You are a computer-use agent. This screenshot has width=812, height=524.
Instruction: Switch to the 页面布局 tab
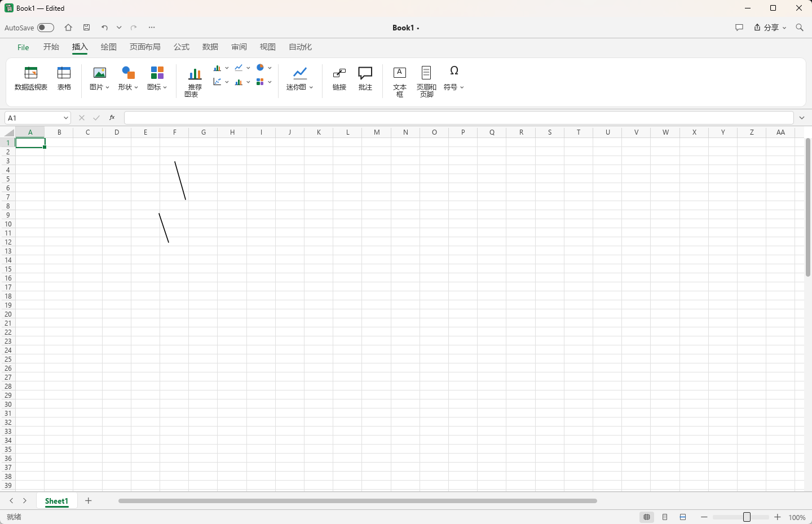145,47
